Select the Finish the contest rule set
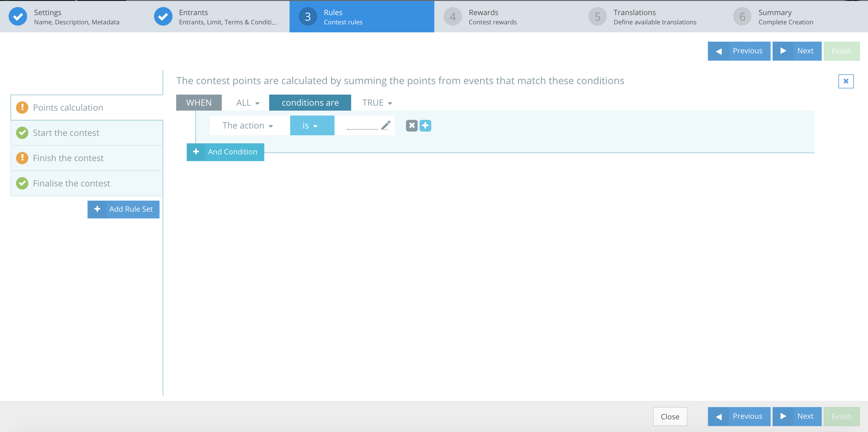Image resolution: width=868 pixels, height=432 pixels. click(87, 158)
